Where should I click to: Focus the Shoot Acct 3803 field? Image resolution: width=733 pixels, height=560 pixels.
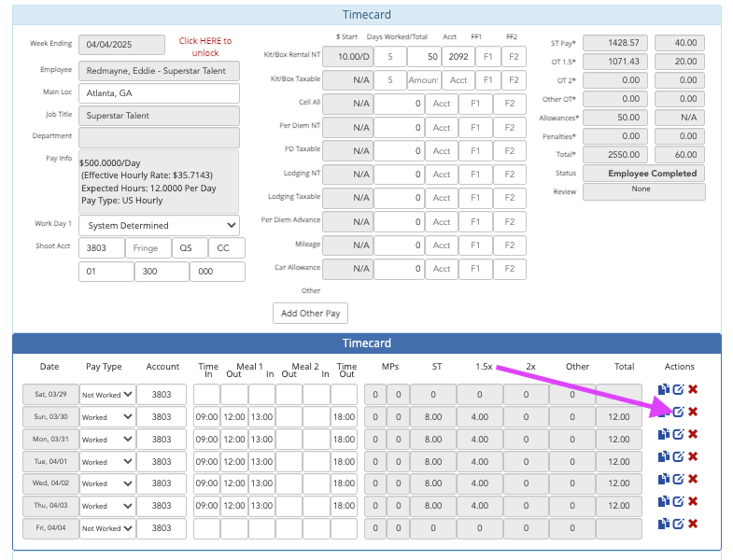[102, 247]
